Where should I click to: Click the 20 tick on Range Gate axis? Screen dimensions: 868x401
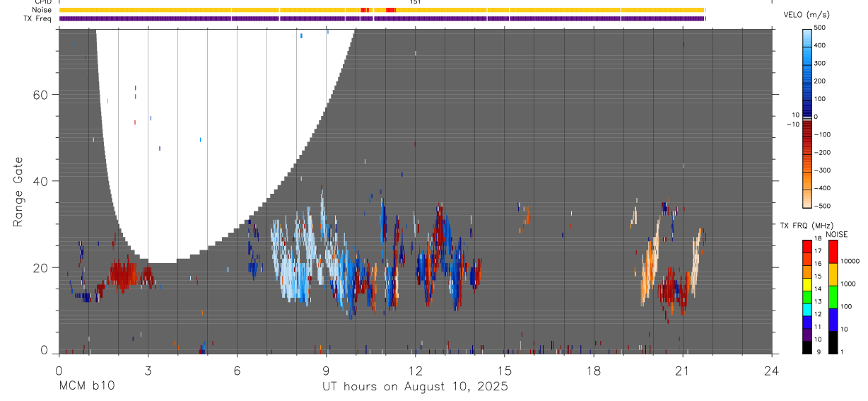coord(41,267)
